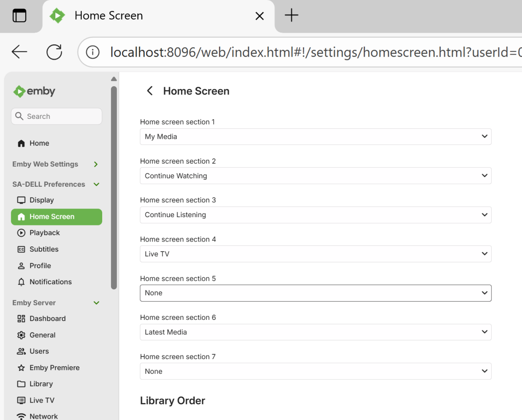Collapse the Emby Server section
Viewport: 522px width, 420px height.
pos(97,303)
